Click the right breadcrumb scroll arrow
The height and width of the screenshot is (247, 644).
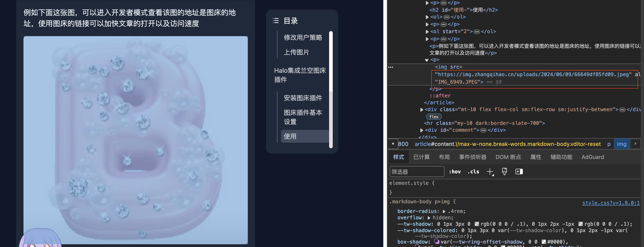pyautogui.click(x=635, y=144)
